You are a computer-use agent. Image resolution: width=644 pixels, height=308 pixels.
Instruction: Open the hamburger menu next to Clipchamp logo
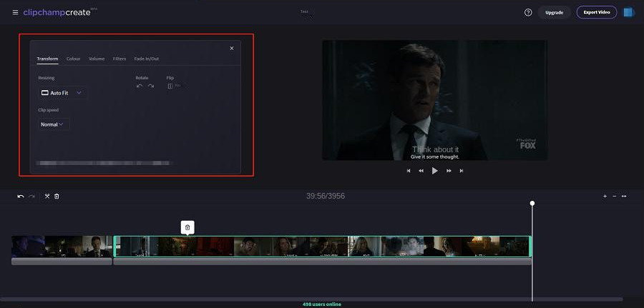pos(16,12)
